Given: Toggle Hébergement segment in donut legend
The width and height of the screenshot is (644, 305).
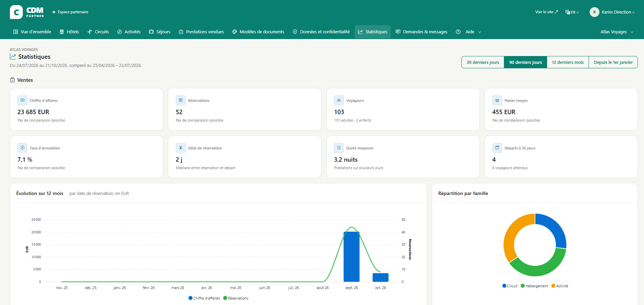Looking at the screenshot, I should coord(534,286).
